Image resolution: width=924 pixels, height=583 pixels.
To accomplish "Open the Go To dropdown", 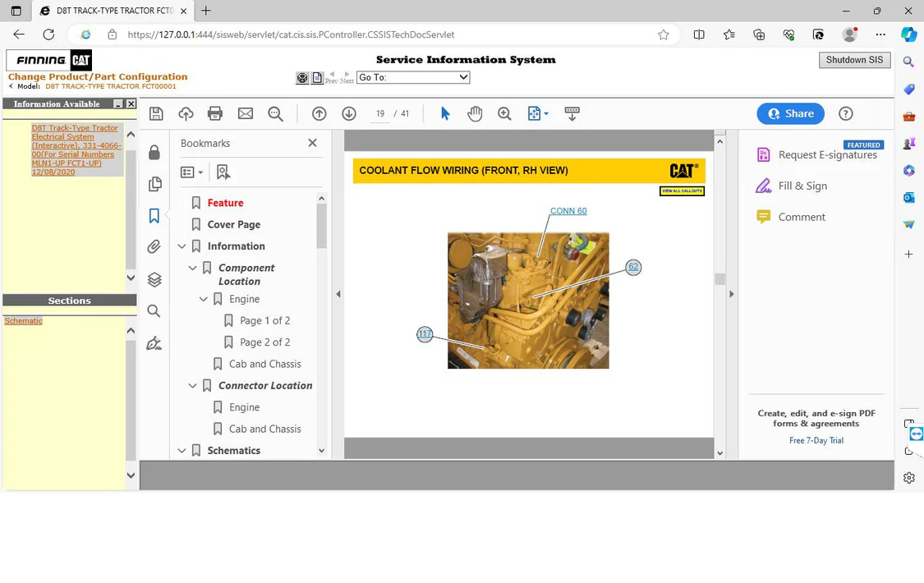I will pyautogui.click(x=412, y=77).
